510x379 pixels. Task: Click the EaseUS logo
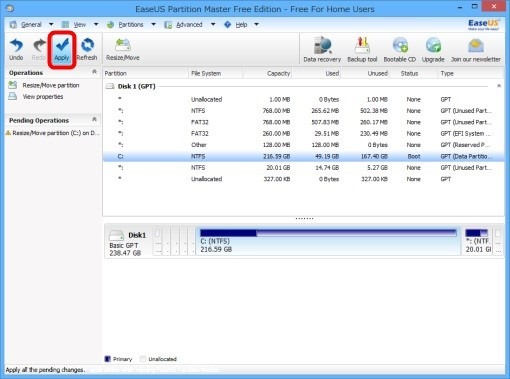[x=483, y=24]
